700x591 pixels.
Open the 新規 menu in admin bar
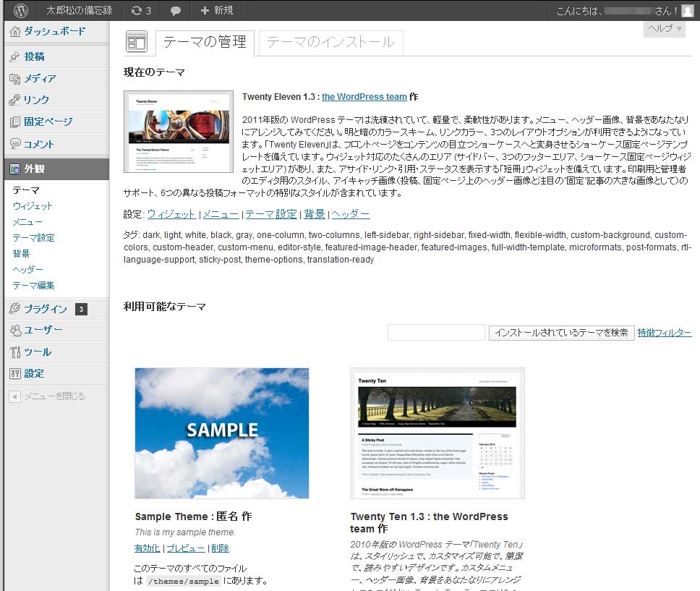pos(217,10)
